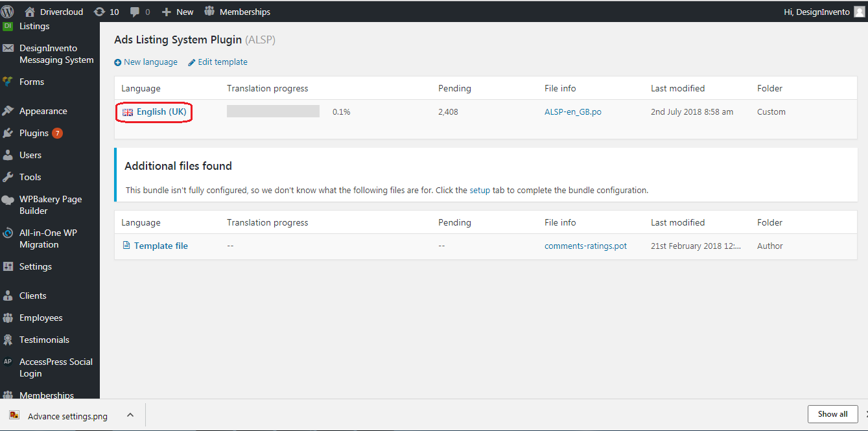Viewport: 868px width, 431px height.
Task: Click the Custom folder cell
Action: pos(771,111)
